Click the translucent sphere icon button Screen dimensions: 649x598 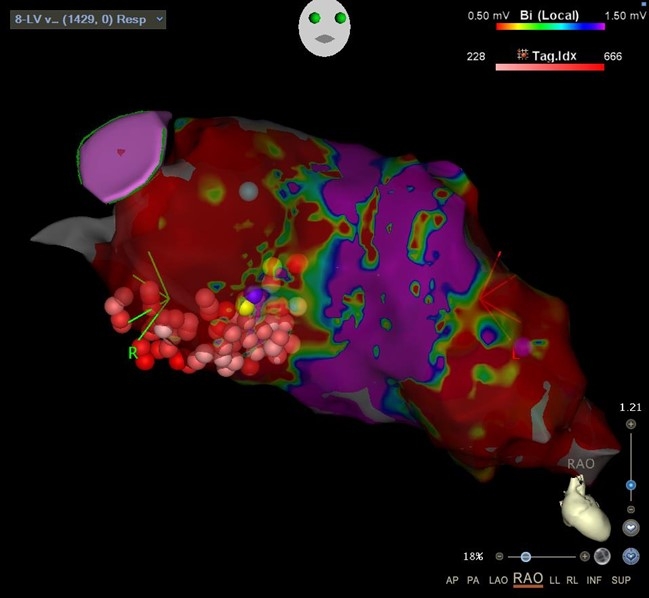click(x=602, y=556)
